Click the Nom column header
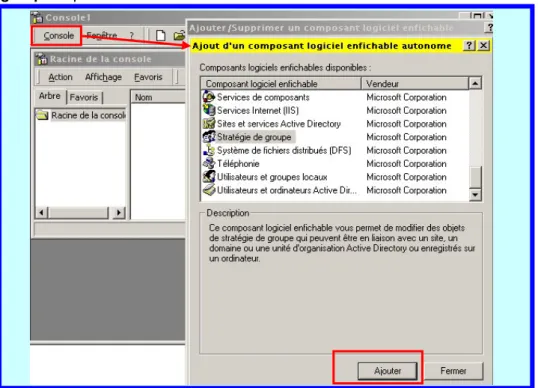This screenshot has height=388, width=538. 158,97
